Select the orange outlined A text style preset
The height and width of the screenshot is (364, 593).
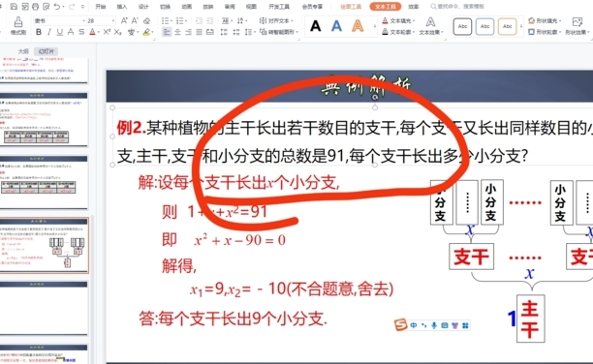pyautogui.click(x=358, y=26)
